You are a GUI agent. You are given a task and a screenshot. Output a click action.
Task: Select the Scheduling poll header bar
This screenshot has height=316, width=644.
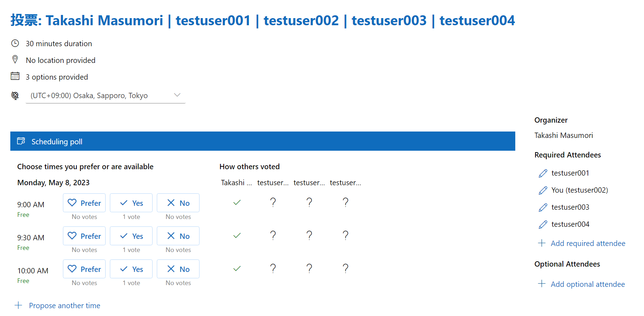click(262, 141)
